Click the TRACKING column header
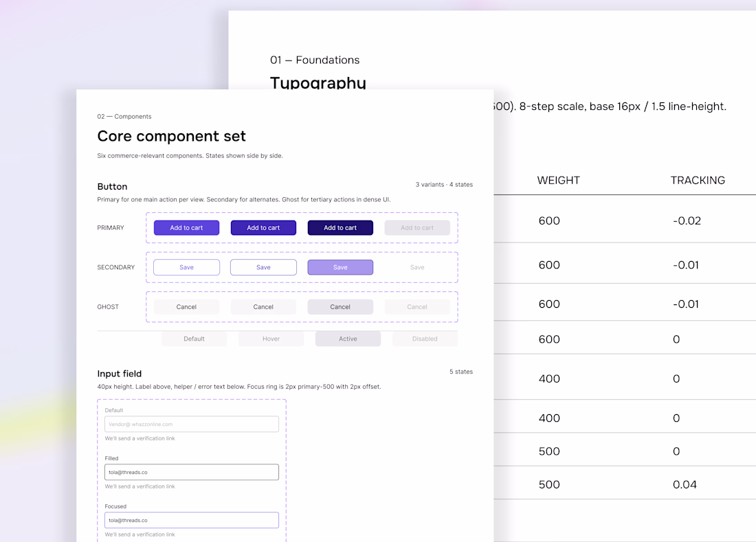Image resolution: width=756 pixels, height=542 pixels. point(698,180)
